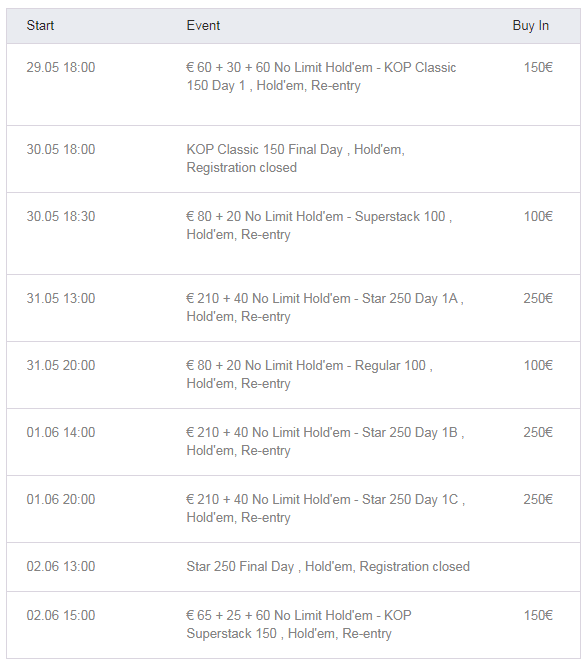Open the Star 250 Final Day event
The height and width of the screenshot is (666, 587).
[x=328, y=567]
